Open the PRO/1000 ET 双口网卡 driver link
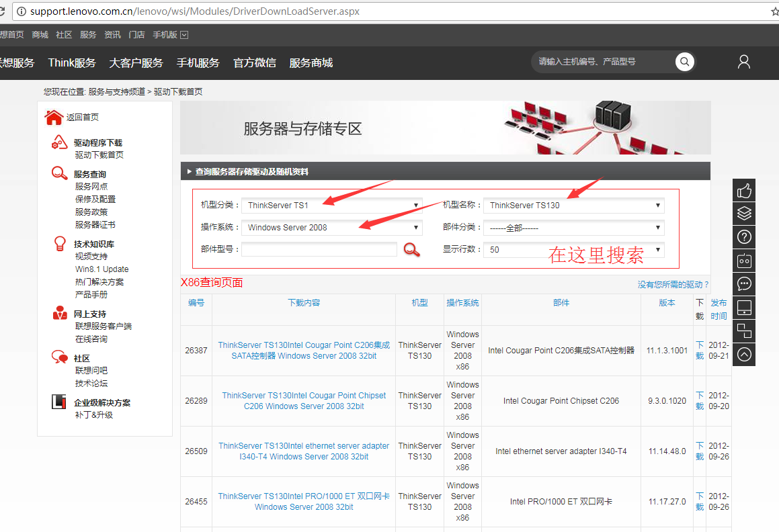Image resolution: width=779 pixels, height=532 pixels. 304,502
